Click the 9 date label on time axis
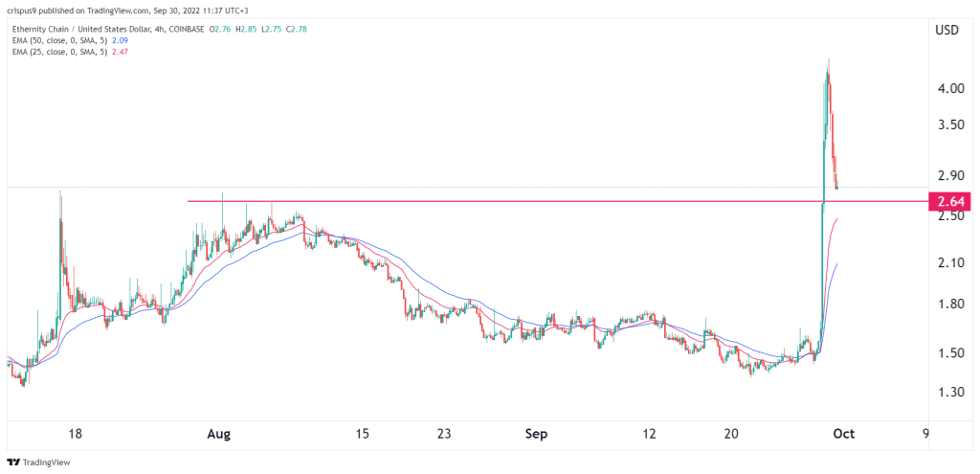 pos(925,435)
